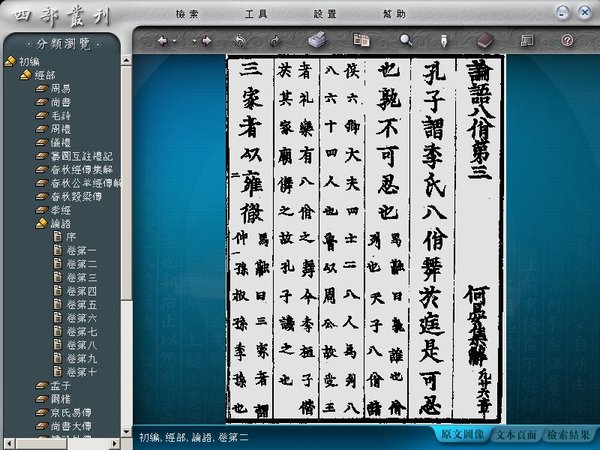Open chapter 卷第七
Image resolution: width=600 pixels, height=450 pixels.
pos(81,331)
